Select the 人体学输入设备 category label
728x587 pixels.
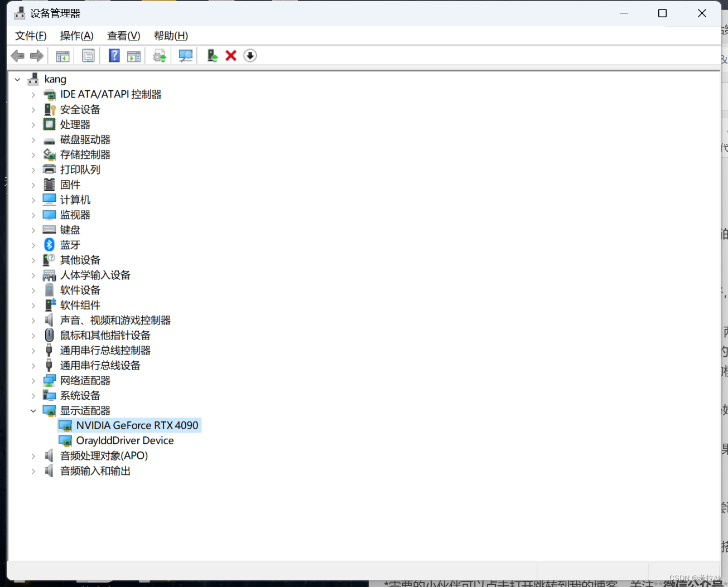[95, 275]
